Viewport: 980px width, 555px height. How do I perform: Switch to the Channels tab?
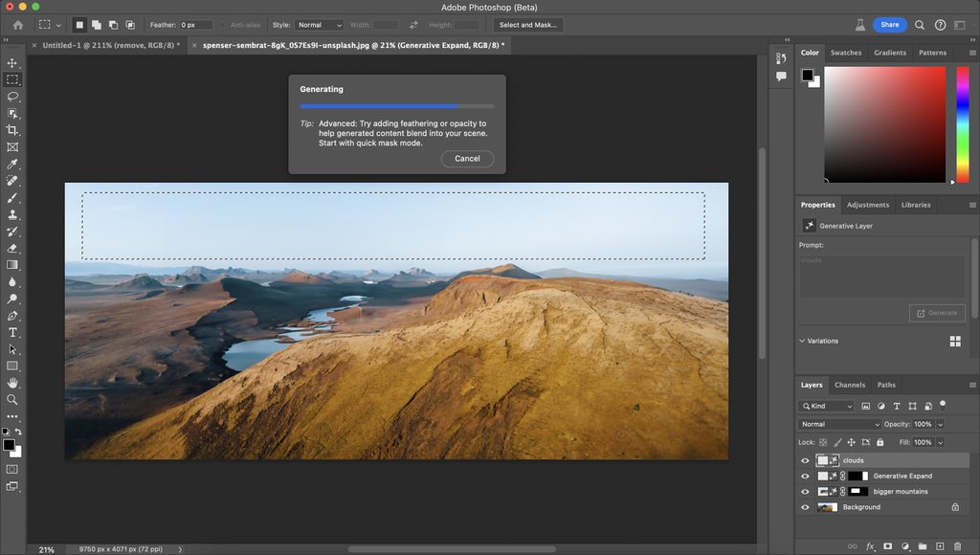pyautogui.click(x=850, y=385)
